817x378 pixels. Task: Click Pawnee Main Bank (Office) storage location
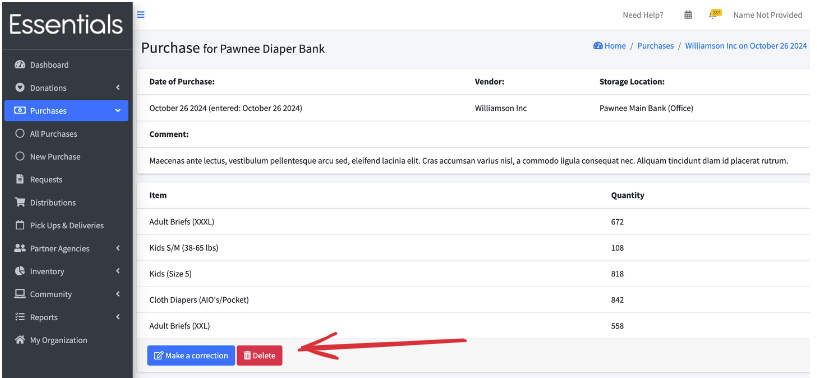click(x=646, y=108)
